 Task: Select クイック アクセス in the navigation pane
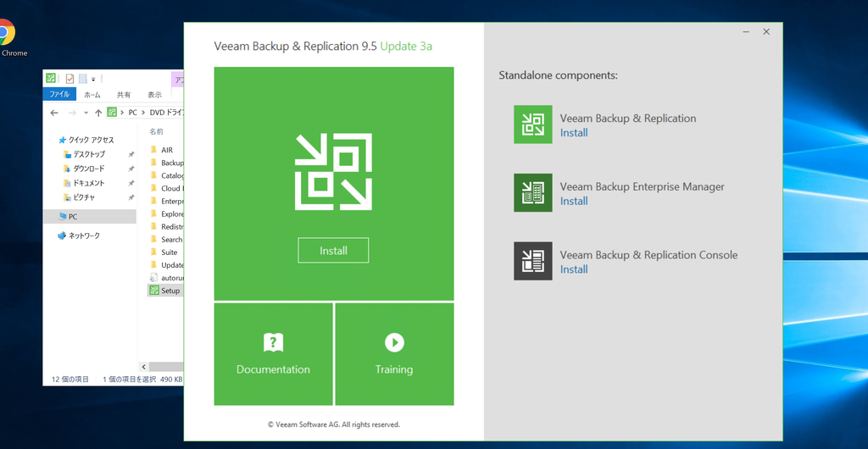(91, 140)
